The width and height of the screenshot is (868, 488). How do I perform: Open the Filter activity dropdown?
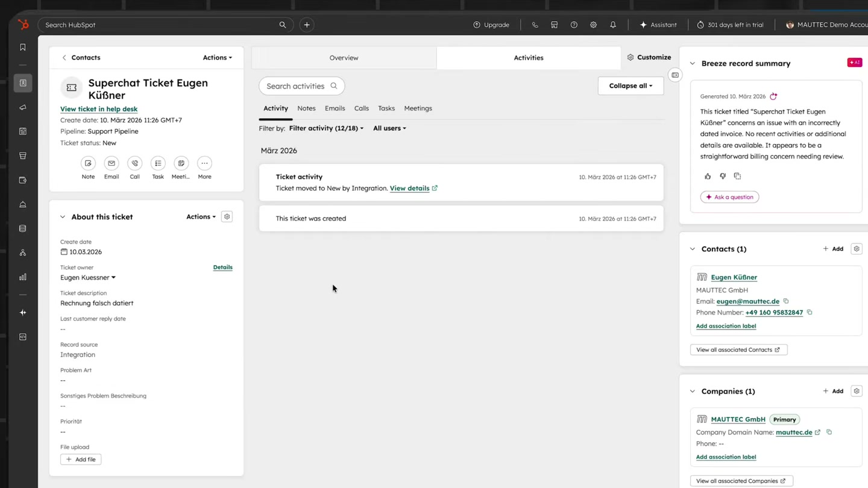click(325, 128)
